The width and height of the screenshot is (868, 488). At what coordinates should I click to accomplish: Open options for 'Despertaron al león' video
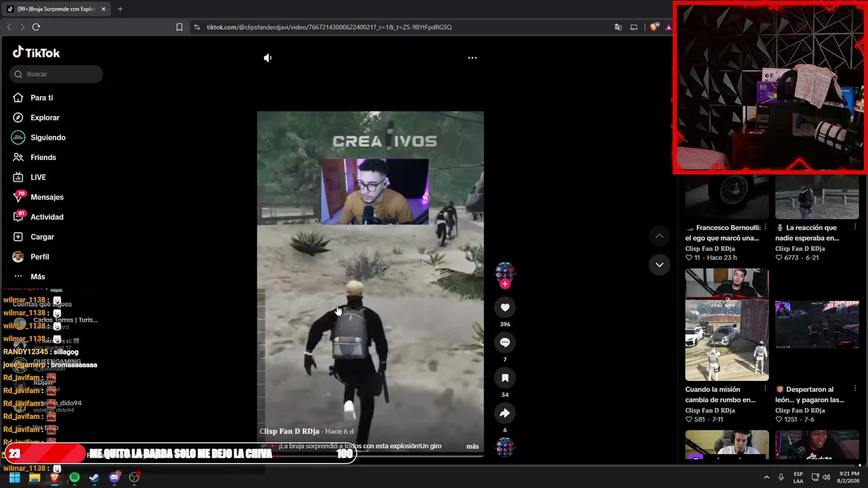tap(855, 389)
